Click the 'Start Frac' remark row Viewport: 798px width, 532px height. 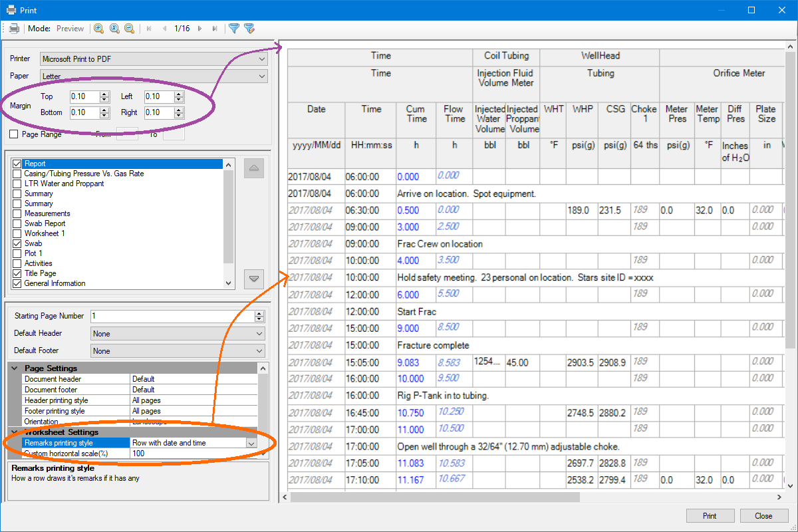pos(416,312)
